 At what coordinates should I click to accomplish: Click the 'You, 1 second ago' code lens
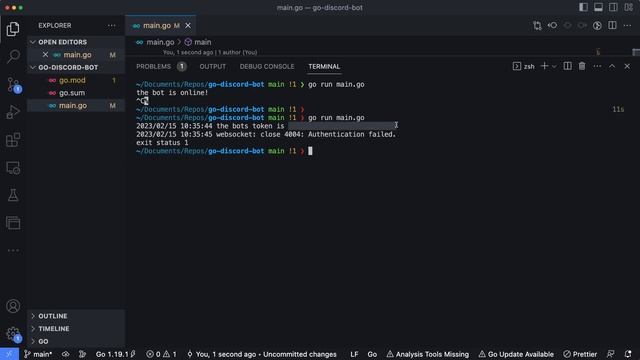(x=210, y=52)
